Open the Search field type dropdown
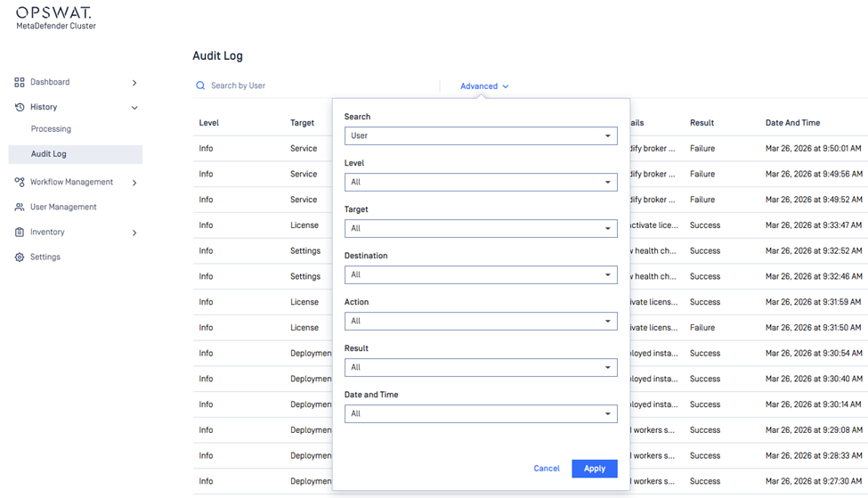This screenshot has height=498, width=868. click(x=481, y=135)
